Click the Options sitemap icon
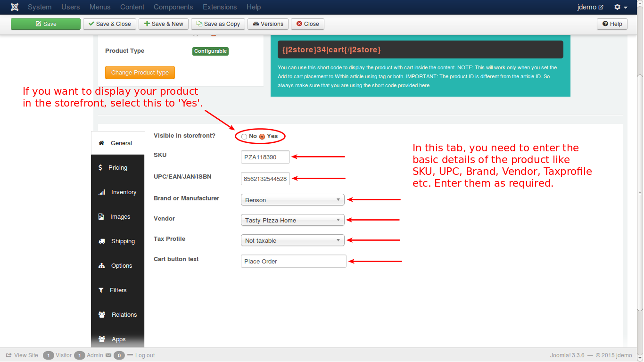This screenshot has height=362, width=644. 101,266
